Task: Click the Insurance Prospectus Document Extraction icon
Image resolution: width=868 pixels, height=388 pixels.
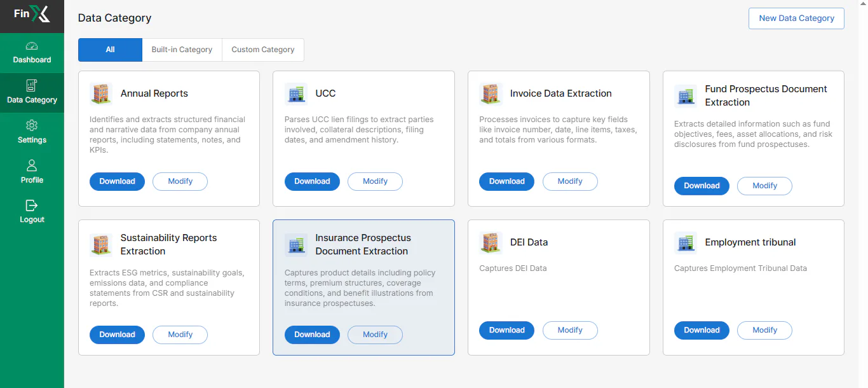Action: (x=296, y=245)
